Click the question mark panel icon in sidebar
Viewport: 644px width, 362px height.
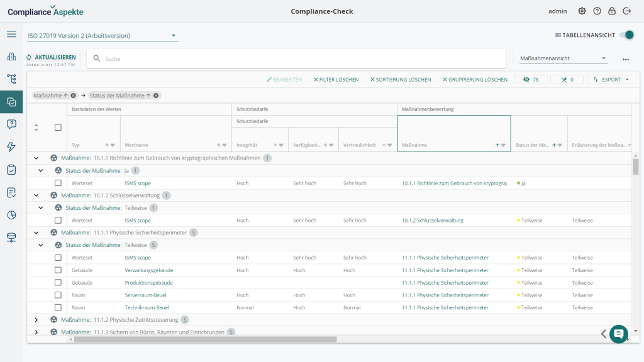tap(11, 124)
